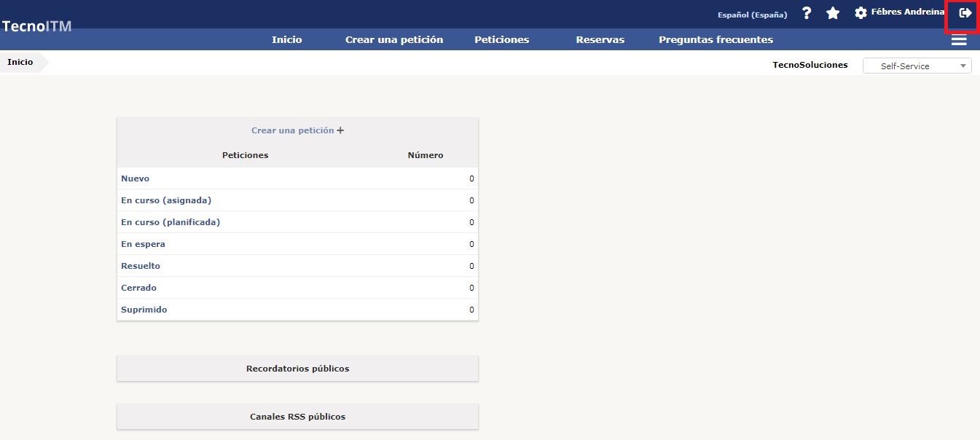Expand the Self-Service profile dropdown

(x=917, y=66)
